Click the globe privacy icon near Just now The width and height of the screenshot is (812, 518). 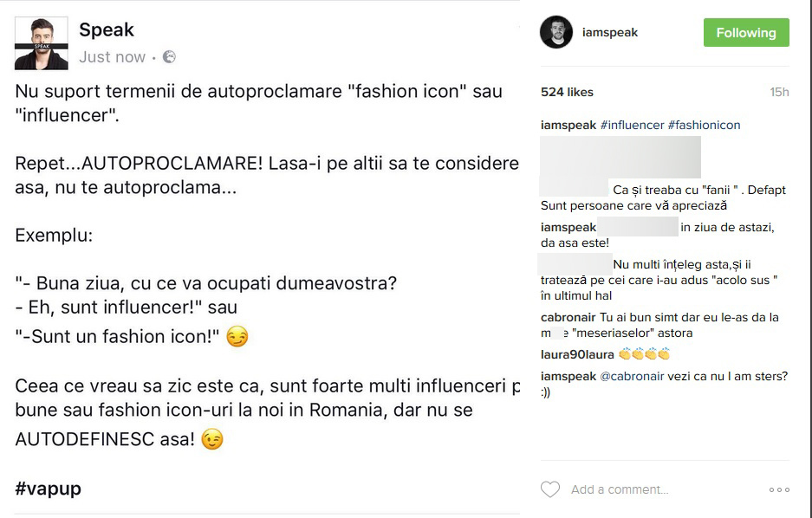point(167,56)
